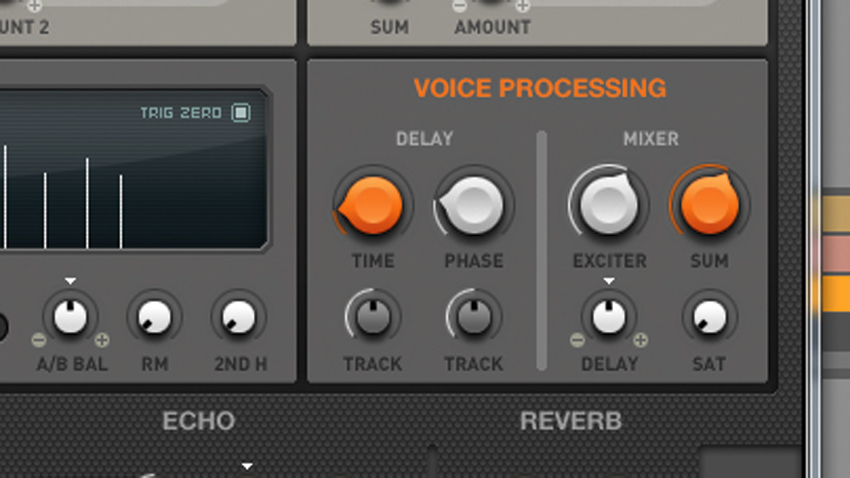850x478 pixels.
Task: Click the SAT knob
Action: pos(710,317)
